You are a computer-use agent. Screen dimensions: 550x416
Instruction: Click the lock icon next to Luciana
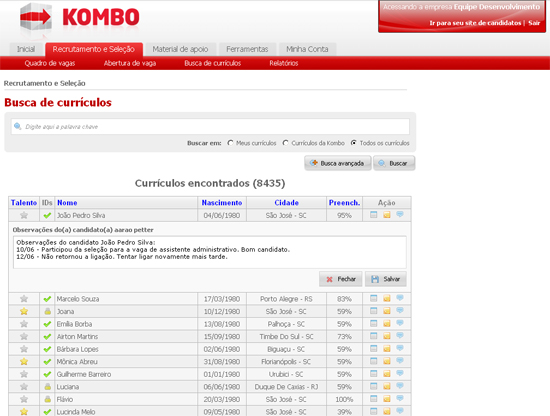pyautogui.click(x=48, y=387)
